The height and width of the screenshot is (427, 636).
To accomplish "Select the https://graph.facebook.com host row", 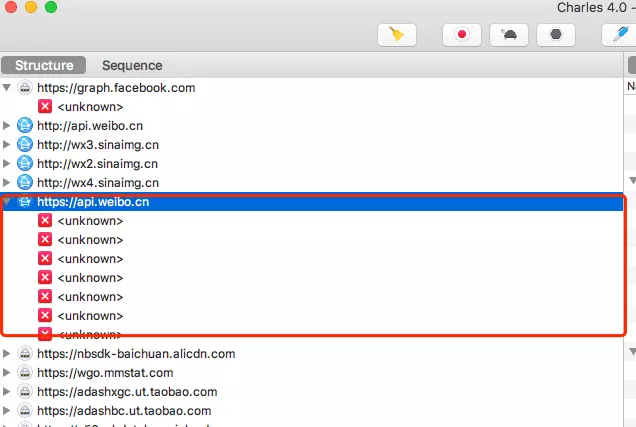I will tap(312, 88).
